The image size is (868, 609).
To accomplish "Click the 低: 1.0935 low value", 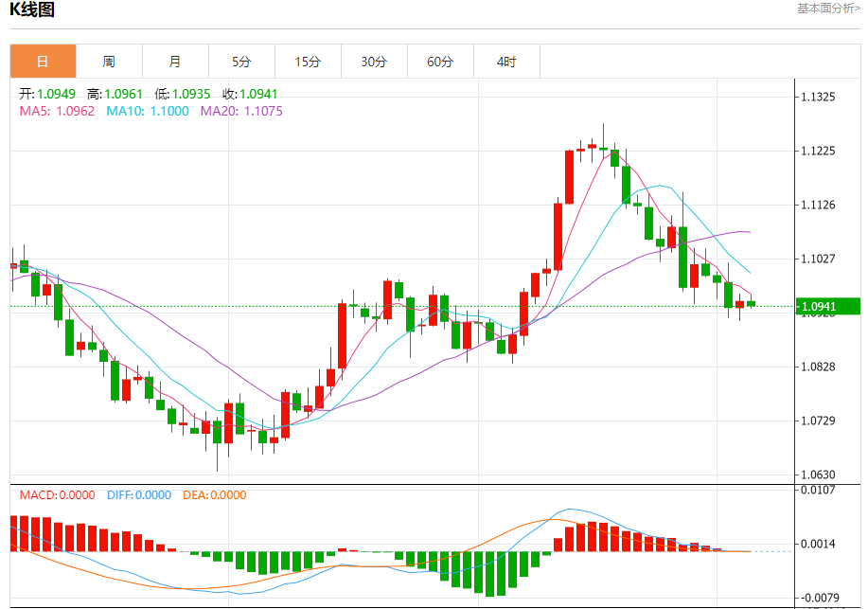I will coord(182,94).
